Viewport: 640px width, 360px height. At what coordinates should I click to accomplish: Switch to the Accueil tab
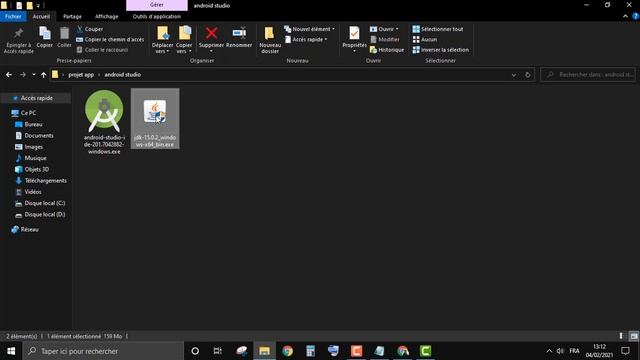click(41, 16)
